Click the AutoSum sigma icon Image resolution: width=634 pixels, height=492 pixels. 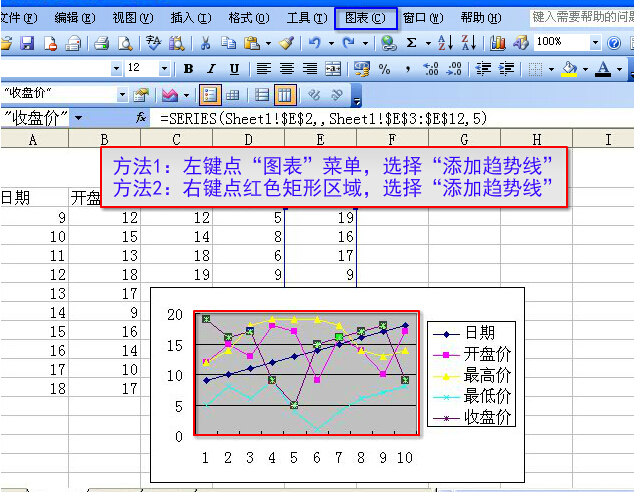pos(412,43)
